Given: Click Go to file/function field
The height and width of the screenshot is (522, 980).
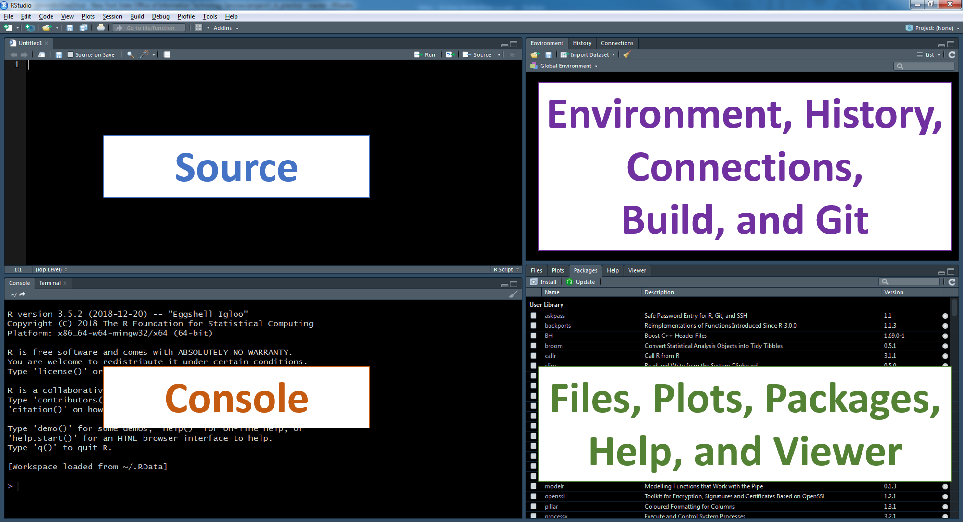Looking at the screenshot, I should coord(149,28).
